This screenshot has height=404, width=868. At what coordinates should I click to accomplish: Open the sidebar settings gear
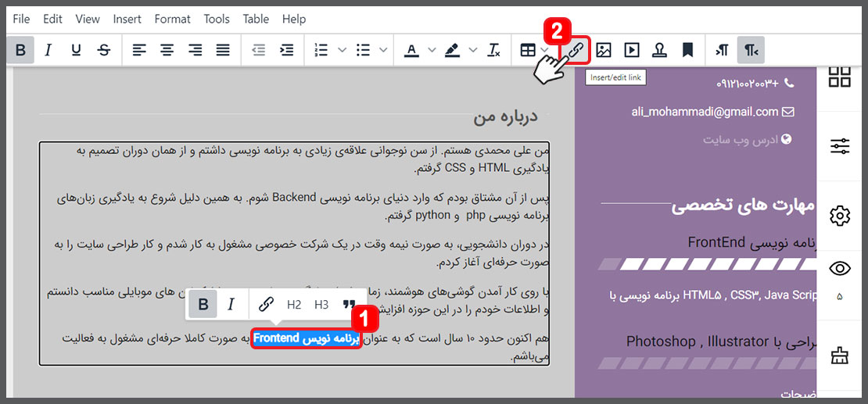(840, 216)
